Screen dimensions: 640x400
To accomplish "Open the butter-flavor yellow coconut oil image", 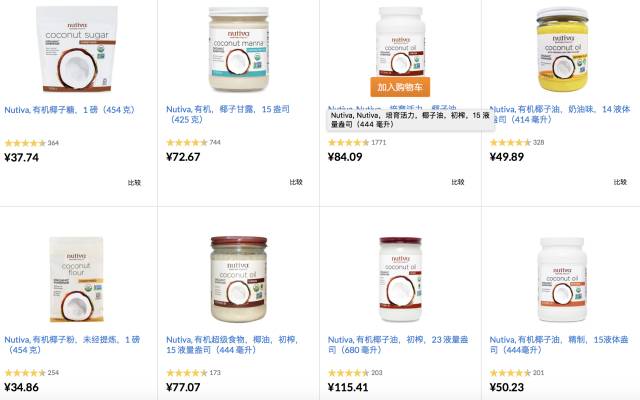I will point(563,49).
